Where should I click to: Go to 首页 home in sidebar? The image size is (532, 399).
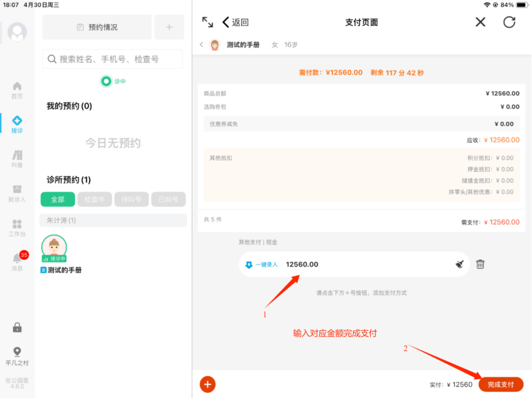[x=17, y=90]
